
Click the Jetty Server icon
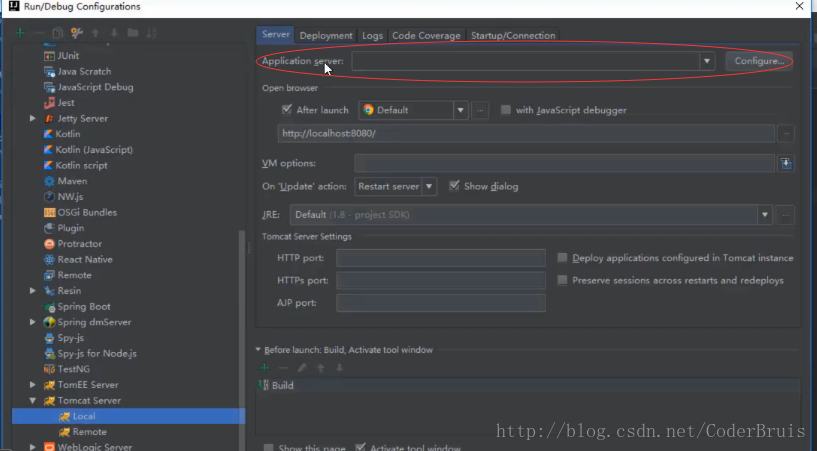click(49, 119)
